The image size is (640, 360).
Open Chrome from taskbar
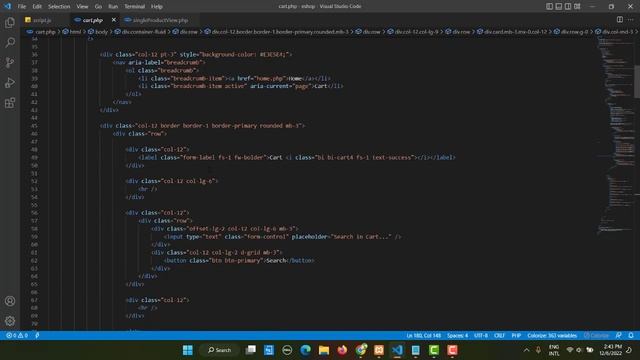[361, 350]
